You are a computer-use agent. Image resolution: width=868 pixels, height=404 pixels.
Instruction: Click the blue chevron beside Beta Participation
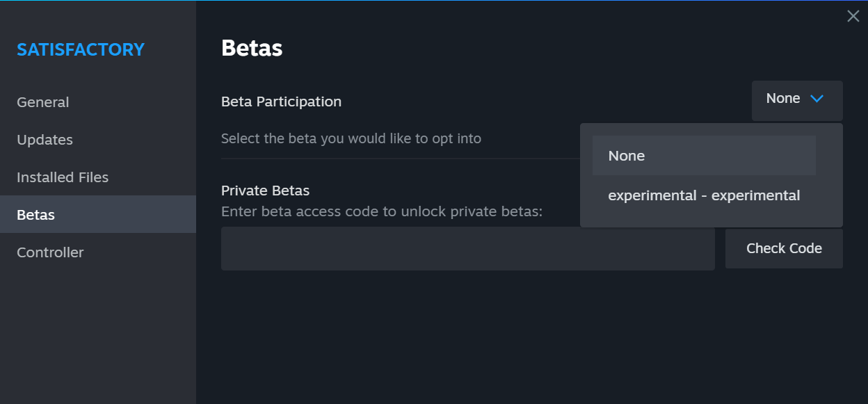(817, 99)
